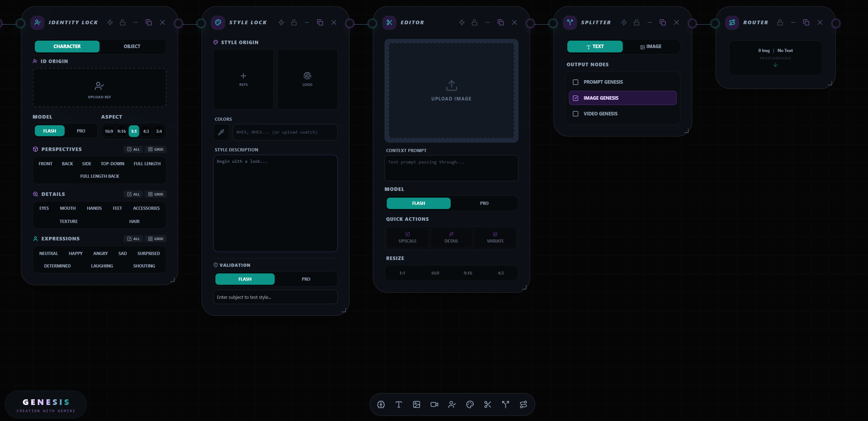868x421 pixels.
Task: Check the Prompt Genesis output checkbox
Action: pos(576,82)
